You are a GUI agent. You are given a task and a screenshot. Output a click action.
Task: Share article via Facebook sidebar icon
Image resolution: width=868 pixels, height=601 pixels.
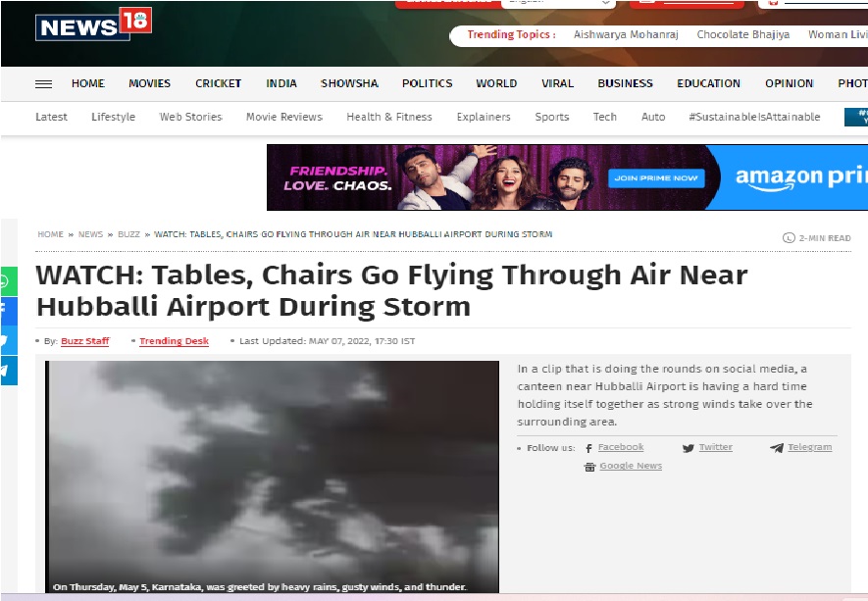pos(8,311)
